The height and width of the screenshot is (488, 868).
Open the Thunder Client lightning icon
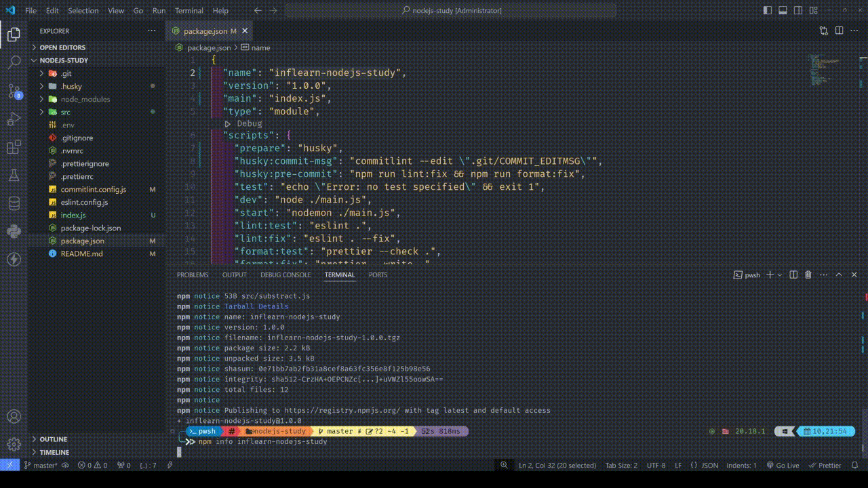(x=14, y=259)
